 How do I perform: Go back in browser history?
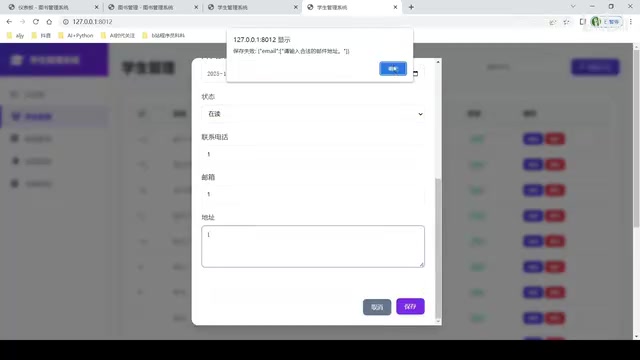click(x=9, y=22)
